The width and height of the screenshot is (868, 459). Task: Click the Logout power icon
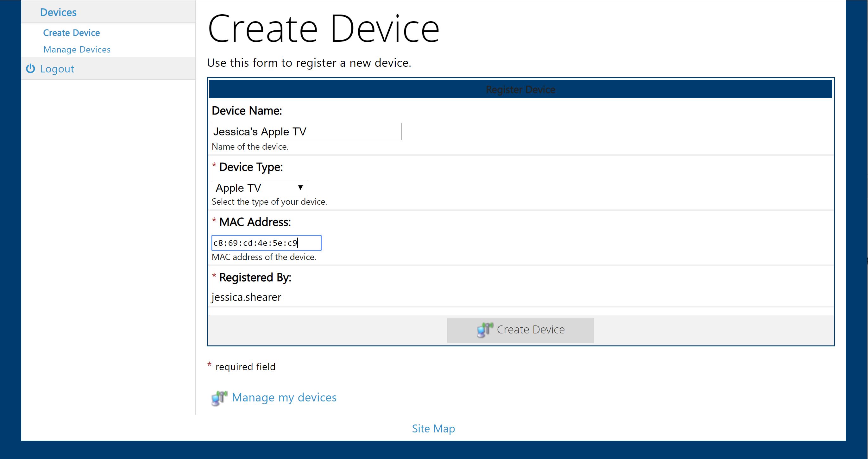click(x=30, y=69)
